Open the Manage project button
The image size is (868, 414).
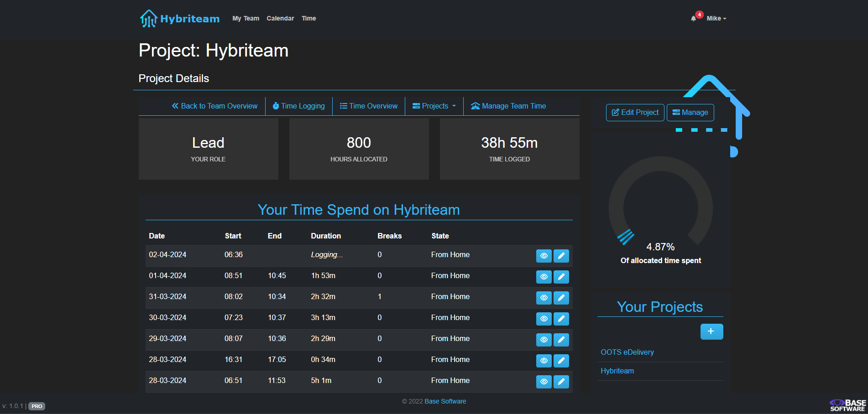click(x=690, y=113)
